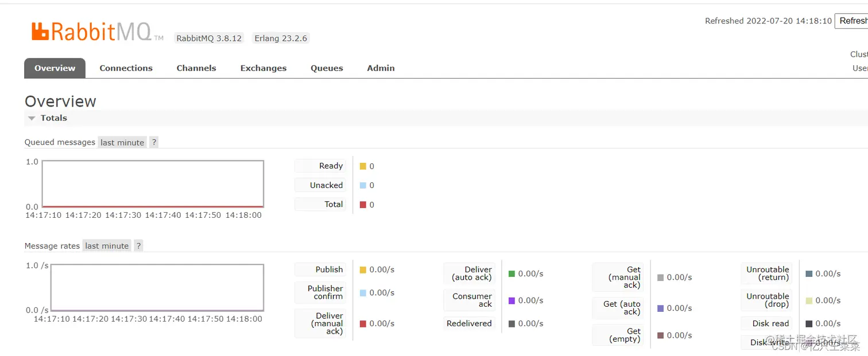The height and width of the screenshot is (356, 868).
Task: Click the RabbitMQ logo
Action: 97,32
